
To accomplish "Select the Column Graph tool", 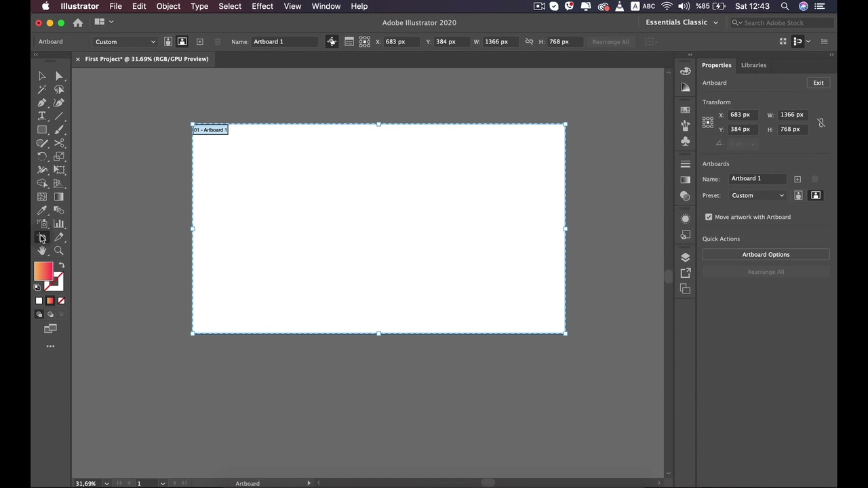I will click(x=59, y=224).
